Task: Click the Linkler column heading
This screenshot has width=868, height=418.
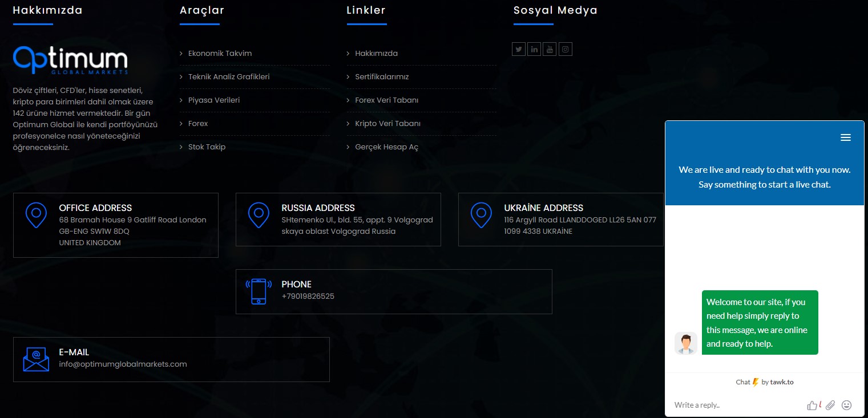Action: click(366, 10)
